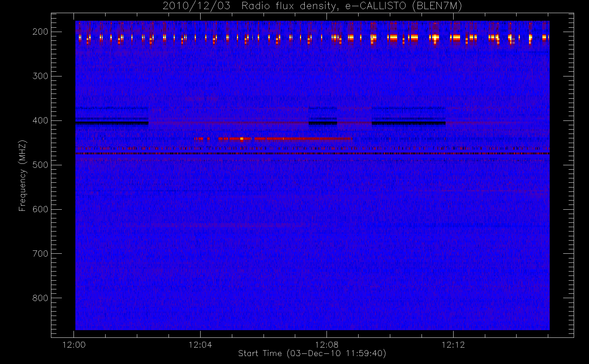The image size is (589, 364).
Task: Click the 12:04 time tick label
Action: click(x=200, y=345)
